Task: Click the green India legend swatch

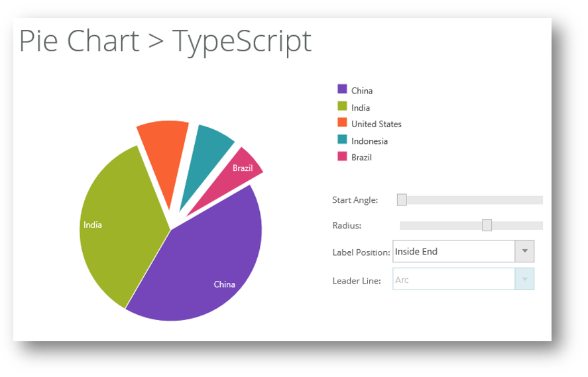Action: pos(342,106)
